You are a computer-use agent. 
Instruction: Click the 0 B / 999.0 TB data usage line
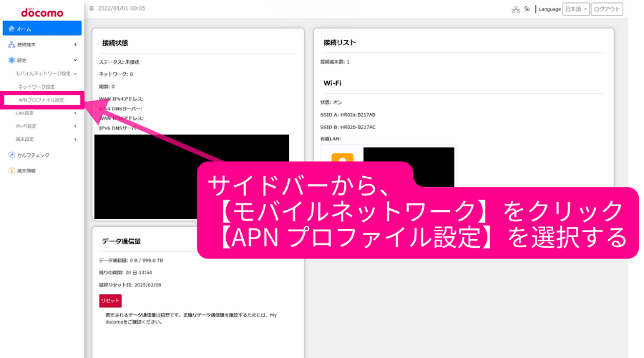pyautogui.click(x=131, y=261)
